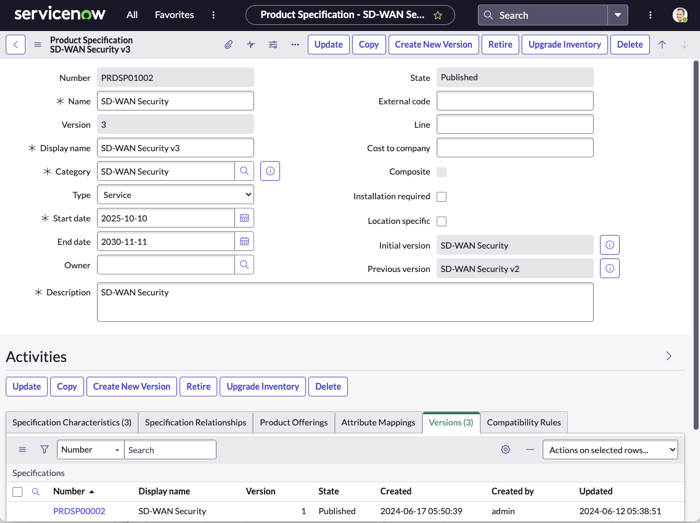Click the Name input field

click(x=175, y=101)
